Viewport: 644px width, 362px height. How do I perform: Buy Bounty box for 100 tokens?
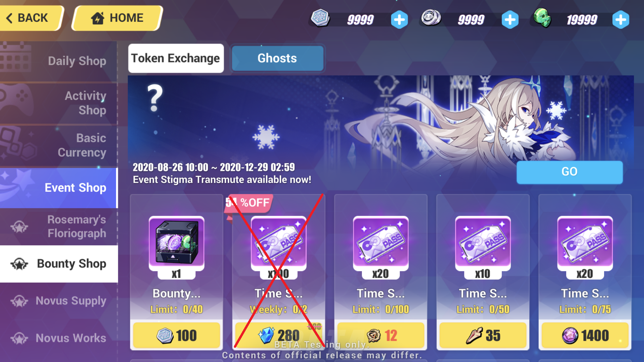(x=176, y=335)
